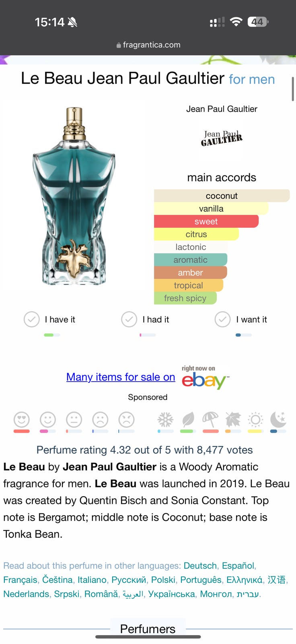296x644 pixels.
Task: Tap the Le Beau bottle image
Action: [74, 196]
